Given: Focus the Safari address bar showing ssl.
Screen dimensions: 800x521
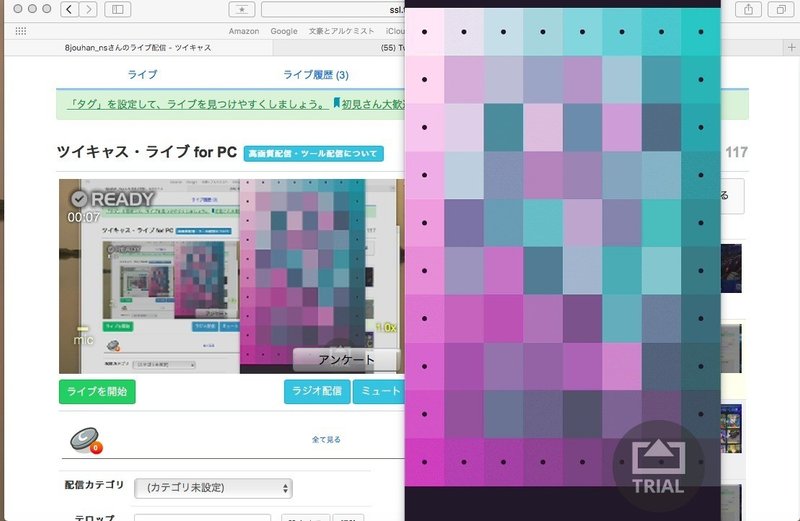Looking at the screenshot, I should coord(333,9).
